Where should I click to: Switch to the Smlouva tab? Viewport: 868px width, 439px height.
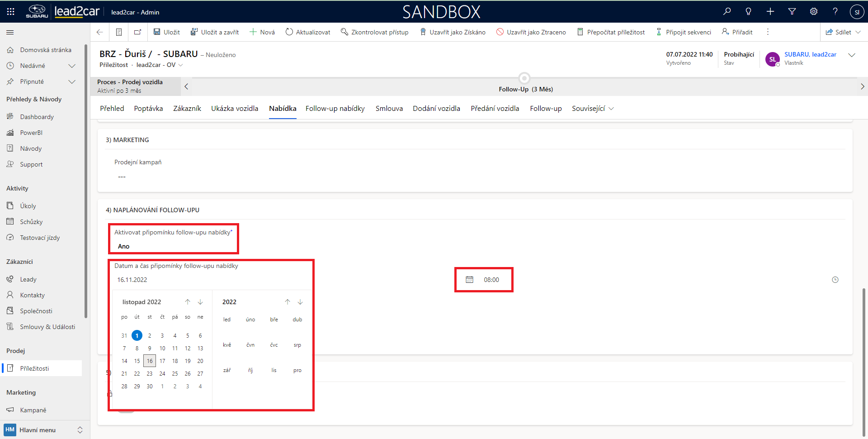[x=389, y=109]
